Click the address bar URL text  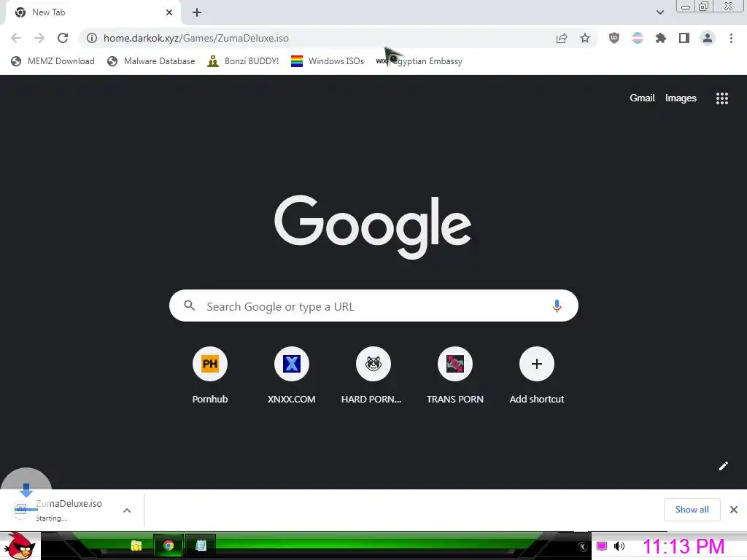[196, 38]
